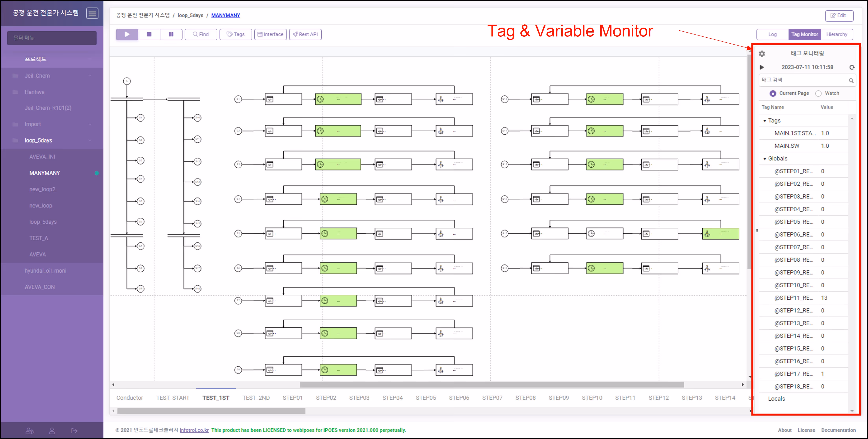Click the green timer block in row S1
The image size is (868, 439).
[338, 99]
